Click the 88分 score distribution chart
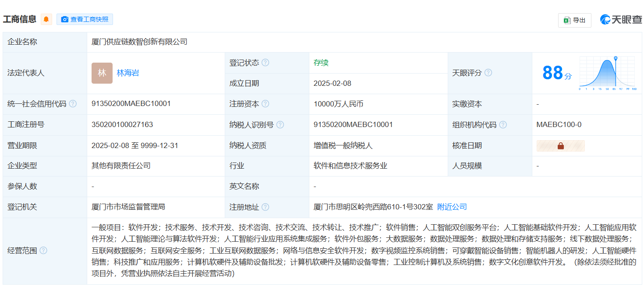This screenshot has height=286, width=644. pyautogui.click(x=607, y=73)
